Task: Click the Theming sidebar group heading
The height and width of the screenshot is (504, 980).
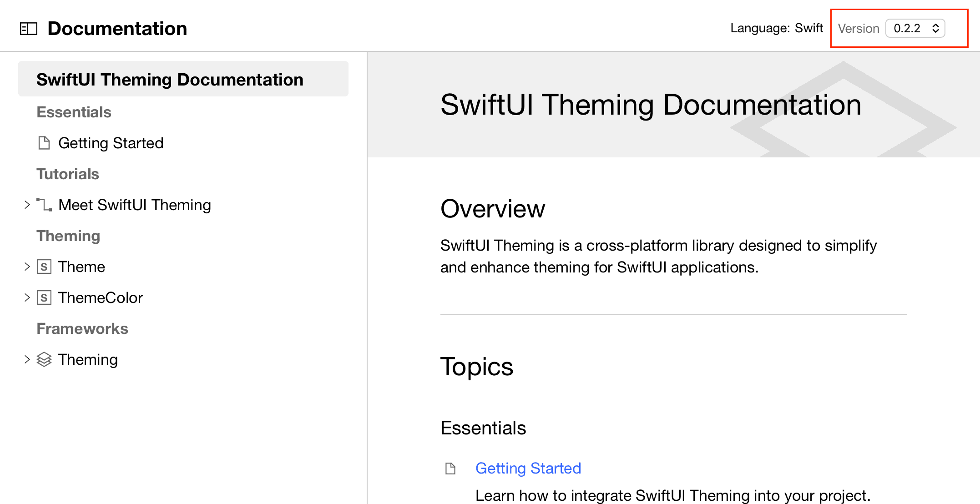Action: (x=68, y=236)
